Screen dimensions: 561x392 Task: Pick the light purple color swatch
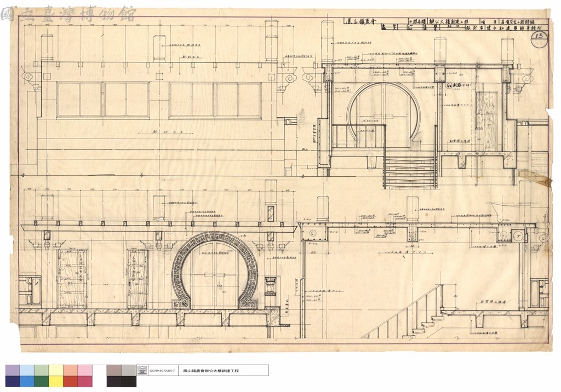(x=13, y=370)
